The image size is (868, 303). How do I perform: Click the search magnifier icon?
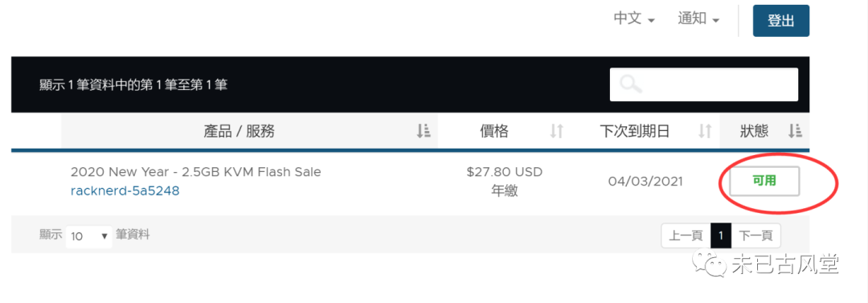(x=631, y=84)
